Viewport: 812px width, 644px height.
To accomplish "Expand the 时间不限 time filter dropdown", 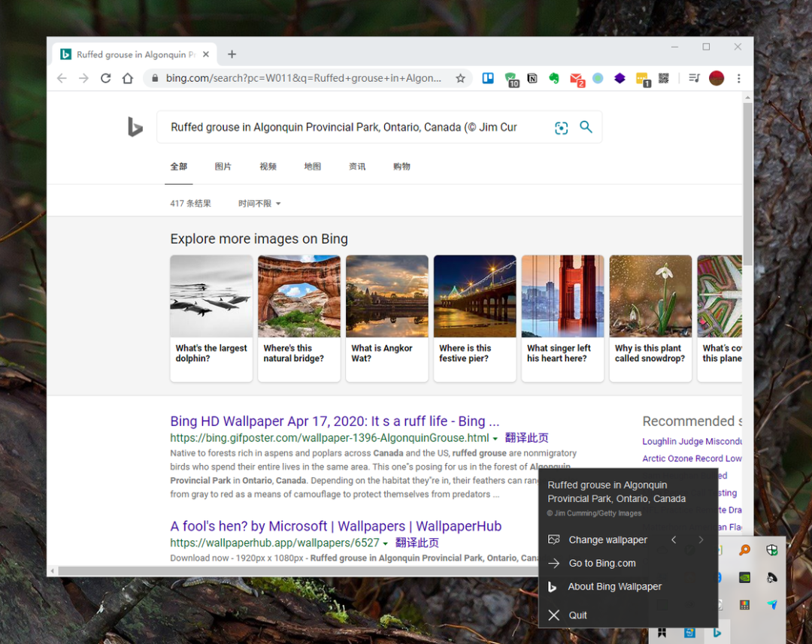I will [259, 204].
